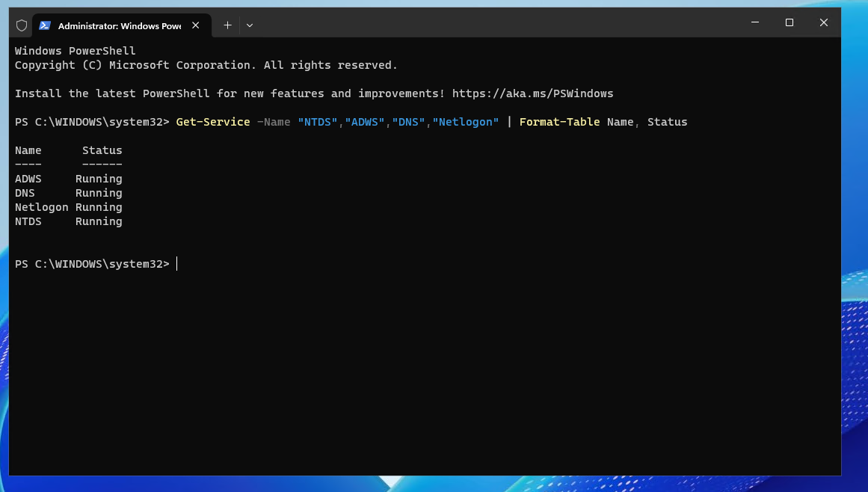The width and height of the screenshot is (868, 492).
Task: Click the DNS service name in output
Action: click(x=25, y=193)
